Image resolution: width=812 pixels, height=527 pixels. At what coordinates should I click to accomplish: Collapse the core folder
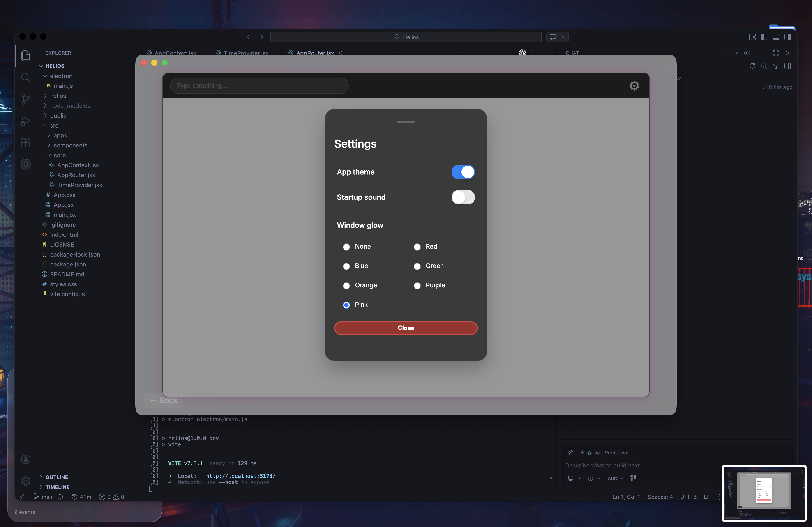59,156
